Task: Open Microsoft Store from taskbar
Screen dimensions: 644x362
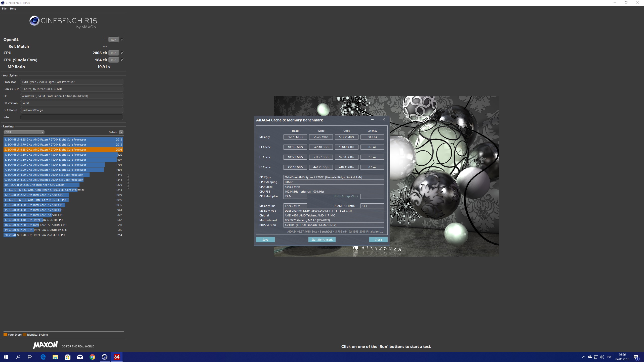Action: 67,357
